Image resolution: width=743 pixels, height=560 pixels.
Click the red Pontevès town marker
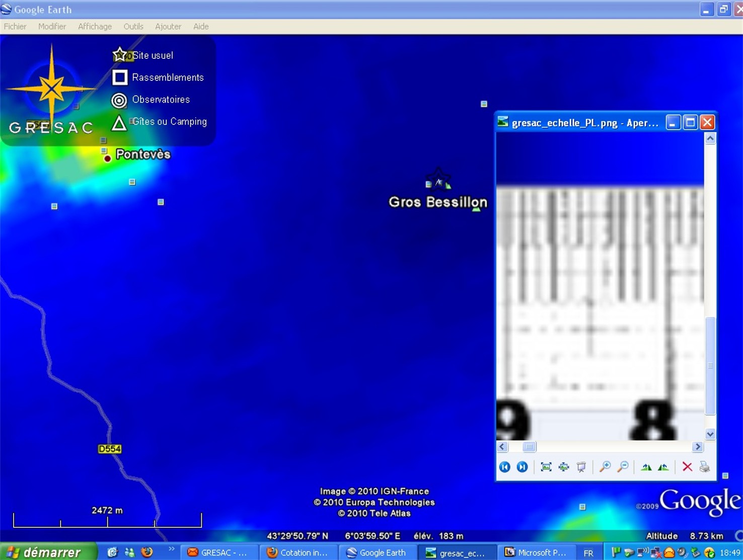click(x=107, y=158)
